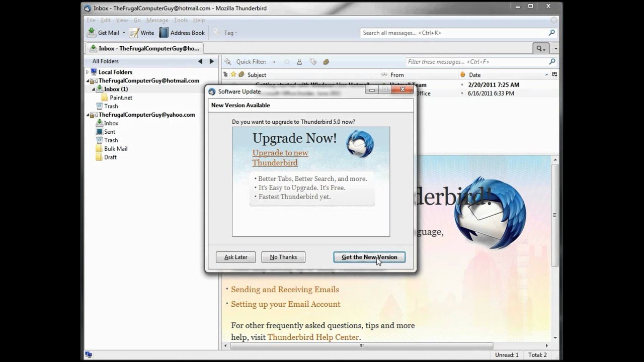Sort by read status glasses column

pyautogui.click(x=384, y=74)
